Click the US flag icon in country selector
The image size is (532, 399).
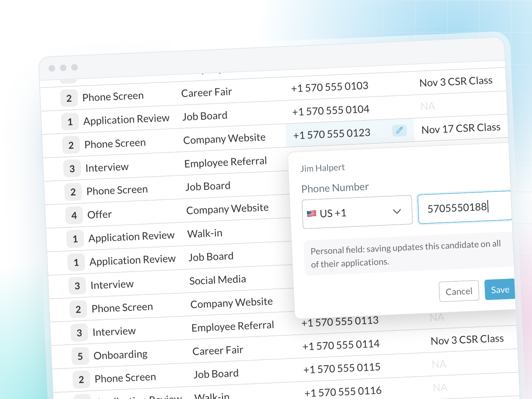(x=312, y=213)
